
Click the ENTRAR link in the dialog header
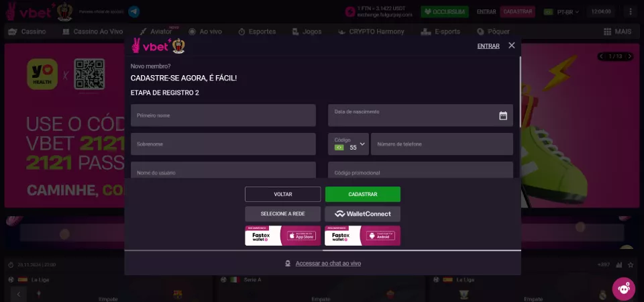click(x=488, y=46)
